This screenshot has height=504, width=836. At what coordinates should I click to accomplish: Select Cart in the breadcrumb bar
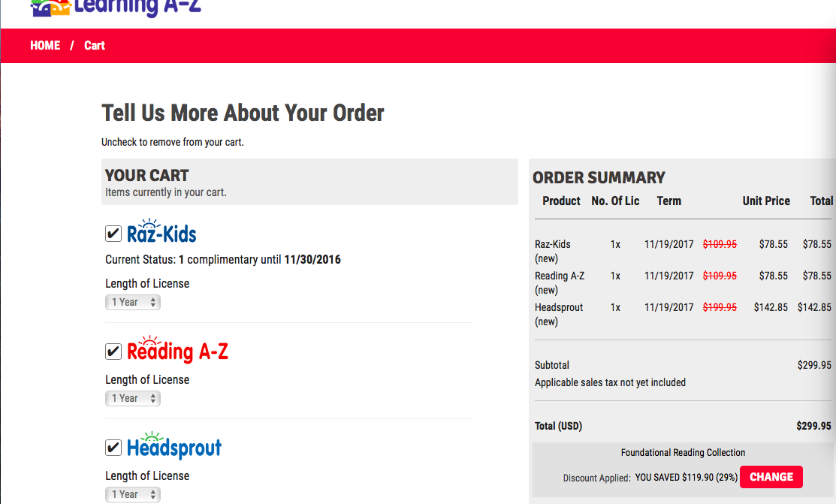tap(95, 45)
